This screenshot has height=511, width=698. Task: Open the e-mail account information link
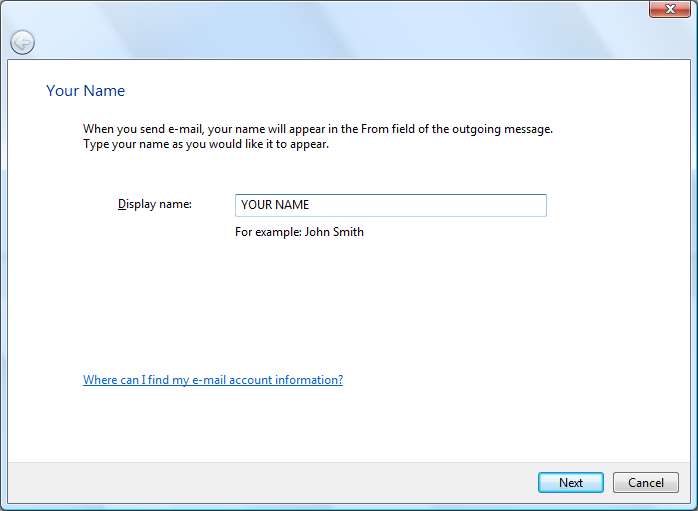pos(212,380)
